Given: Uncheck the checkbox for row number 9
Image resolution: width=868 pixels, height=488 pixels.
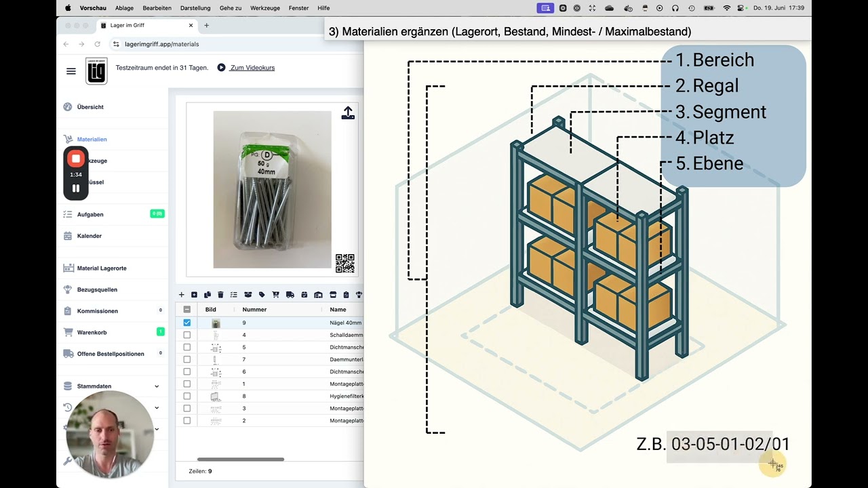Looking at the screenshot, I should pos(187,323).
